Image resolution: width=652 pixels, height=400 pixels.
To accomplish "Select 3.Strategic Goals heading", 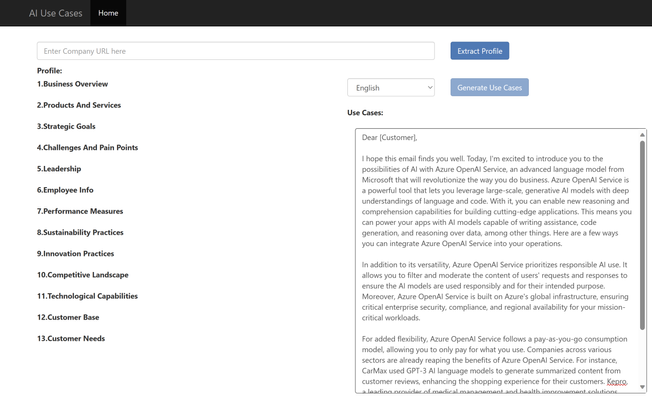I will pos(66,126).
